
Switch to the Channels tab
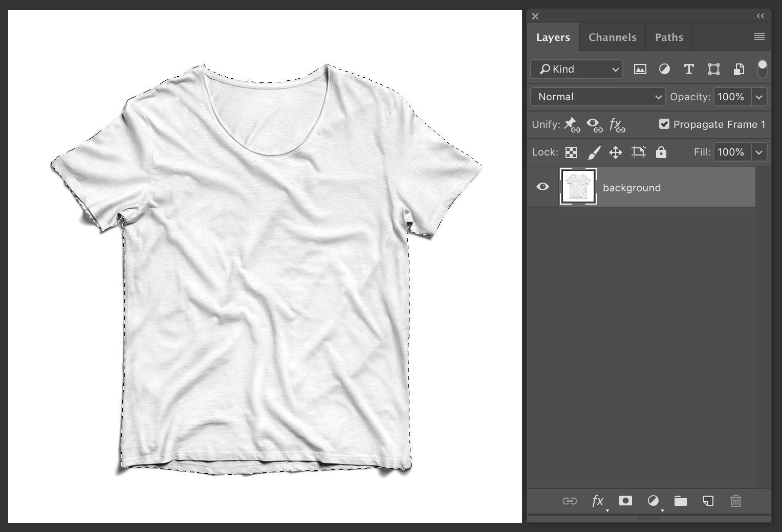point(612,37)
